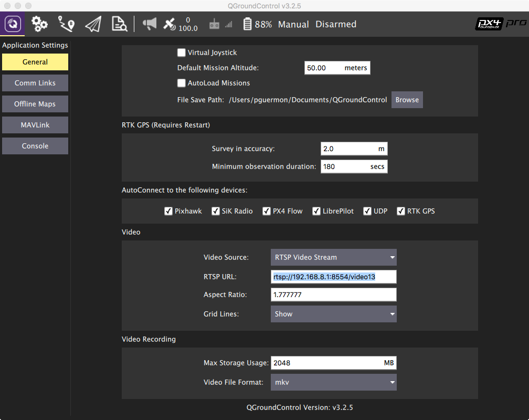
Task: Click the file save path text
Action: pos(308,100)
